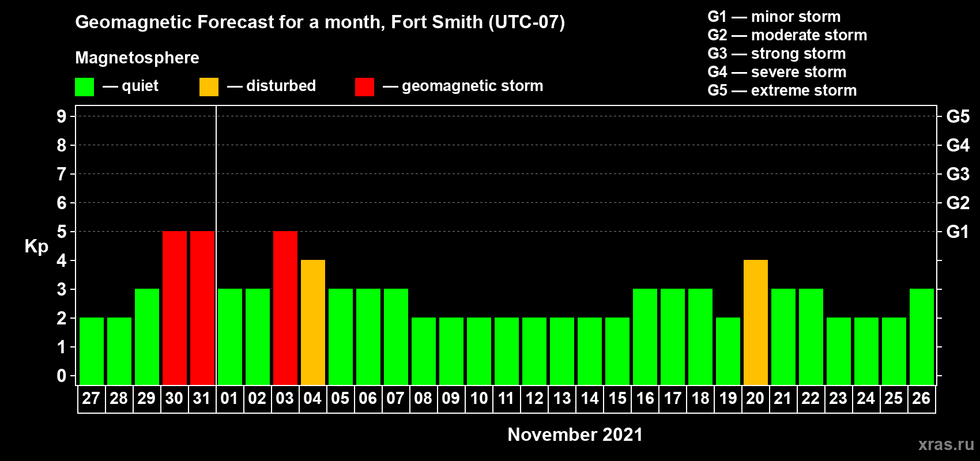Click the 'G4 — severe storm' legend line
Screen dimensions: 980x461
(x=777, y=72)
